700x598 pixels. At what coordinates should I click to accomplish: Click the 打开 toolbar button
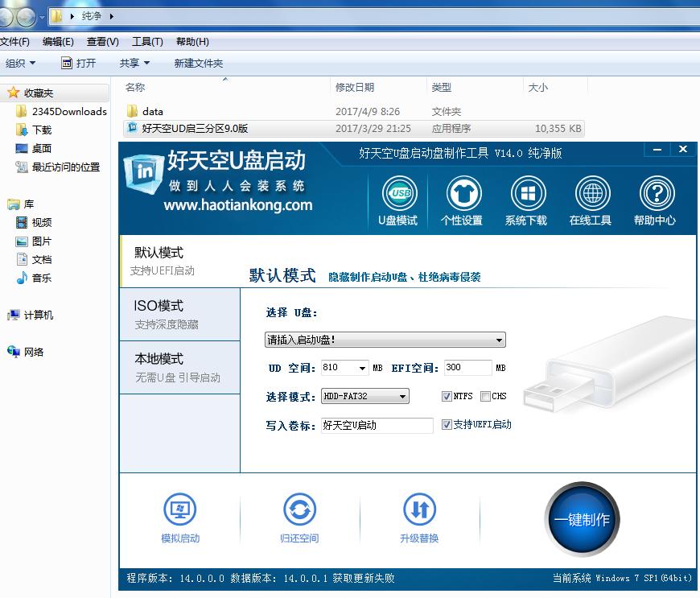click(x=79, y=63)
